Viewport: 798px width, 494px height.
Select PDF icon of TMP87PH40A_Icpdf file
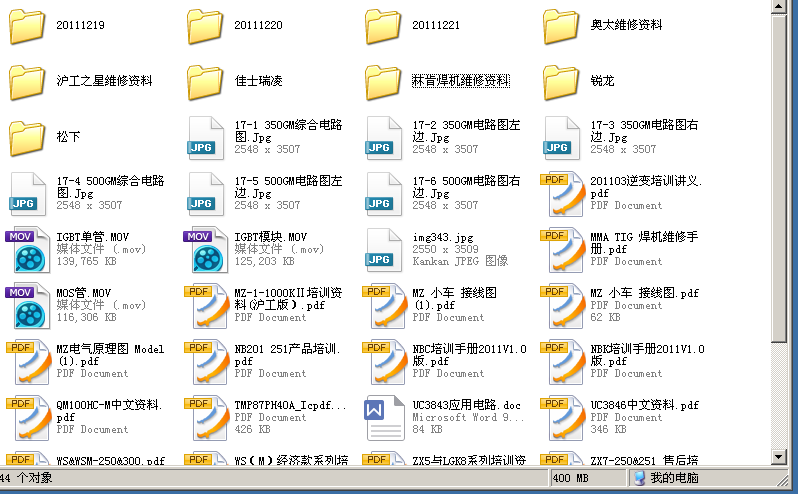click(206, 418)
